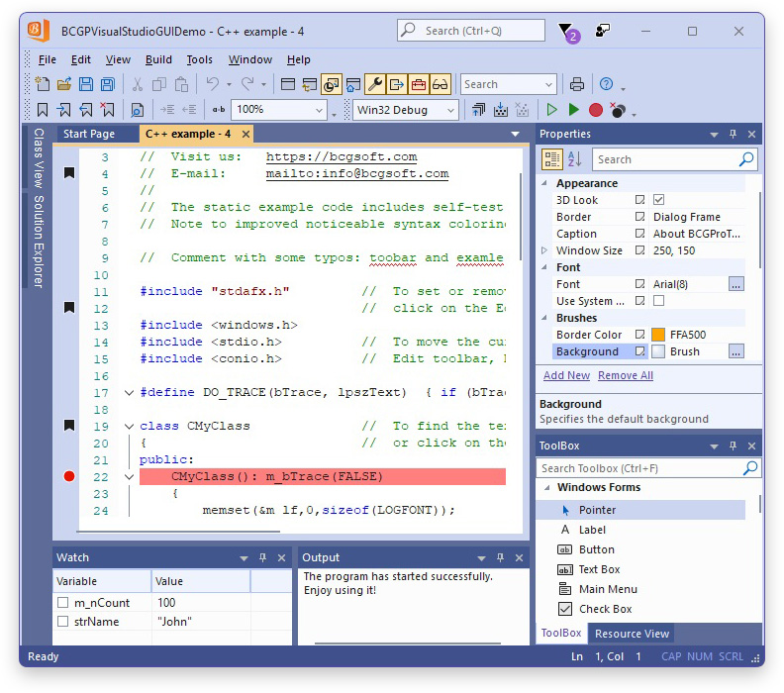
Task: Expand the Window Size property
Action: (544, 250)
